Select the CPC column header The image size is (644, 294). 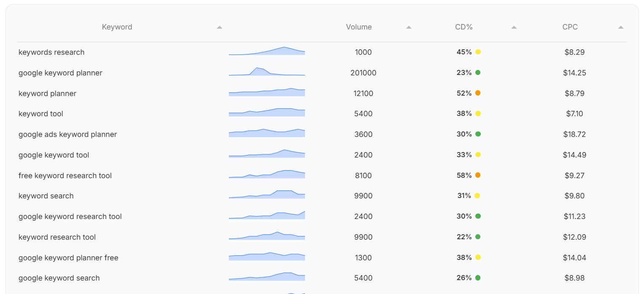coord(570,27)
